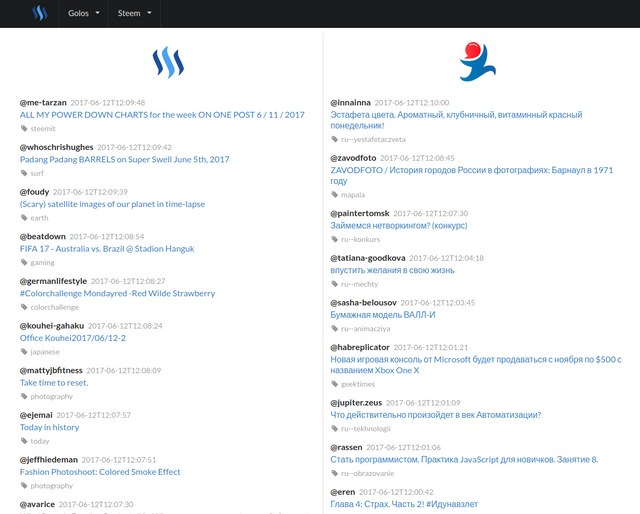Select the steemit tag
Screen dimensions: 640x514
point(43,129)
